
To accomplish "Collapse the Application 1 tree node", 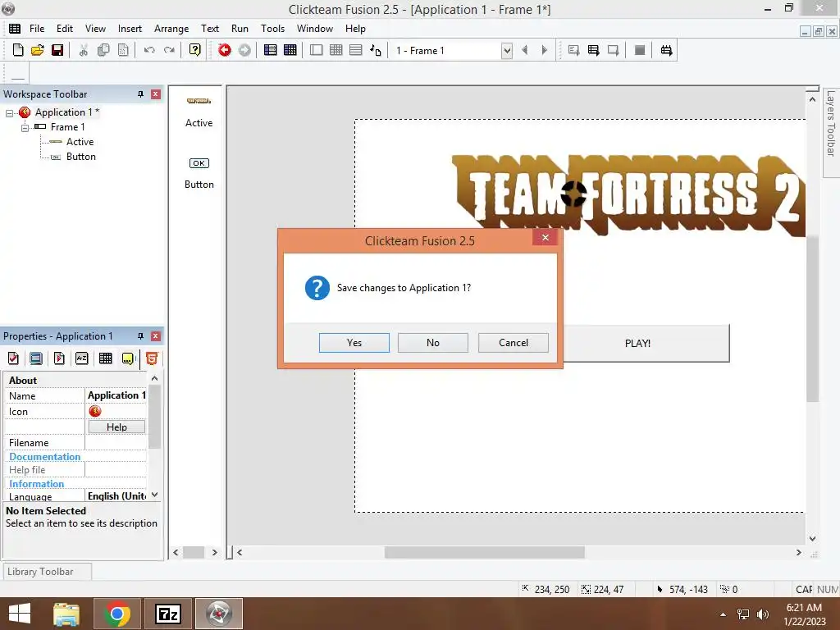I will [9, 113].
